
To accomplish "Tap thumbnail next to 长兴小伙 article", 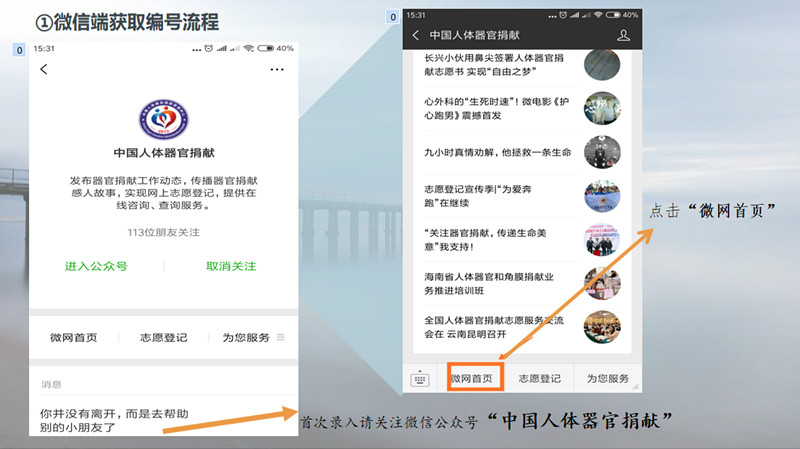I will coord(602,65).
